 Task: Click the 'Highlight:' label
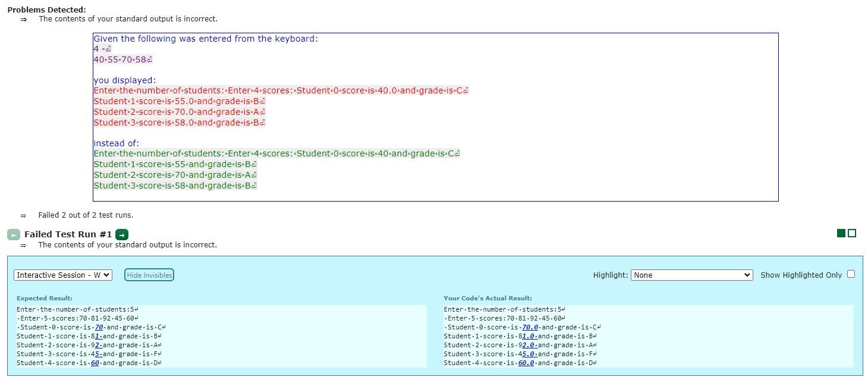(610, 275)
